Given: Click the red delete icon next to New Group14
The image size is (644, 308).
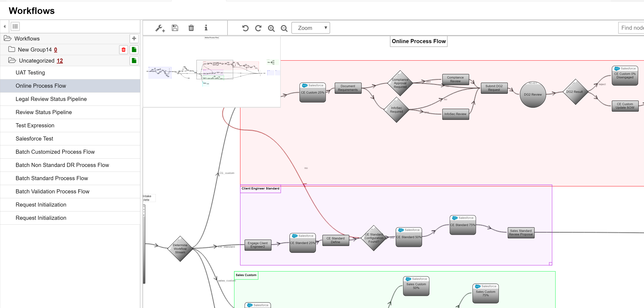Looking at the screenshot, I should (x=123, y=49).
